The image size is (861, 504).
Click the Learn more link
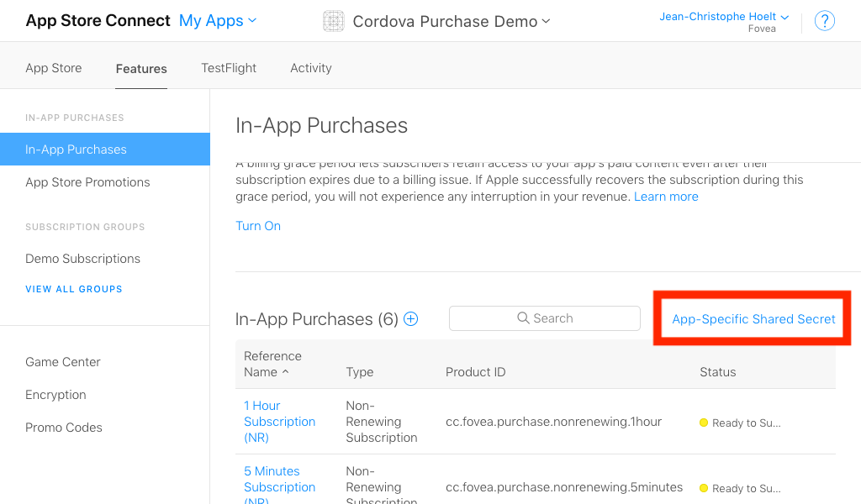point(666,197)
